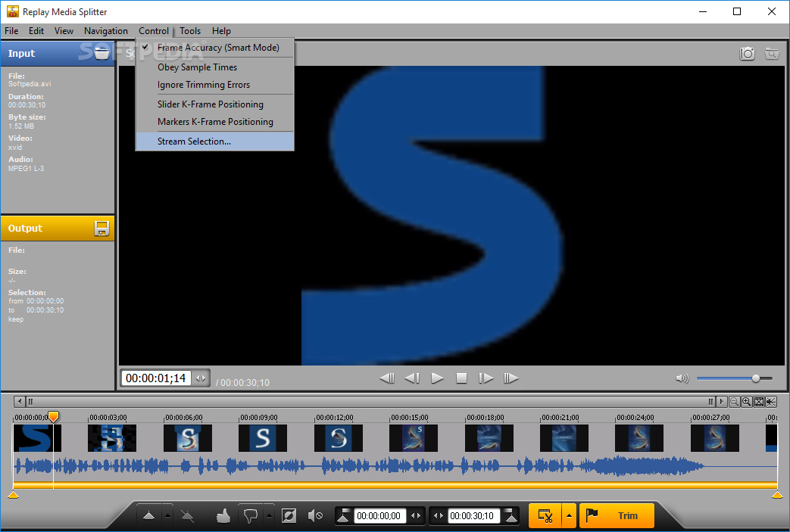The image size is (790, 532).
Task: Step back one frame
Action: tap(412, 378)
